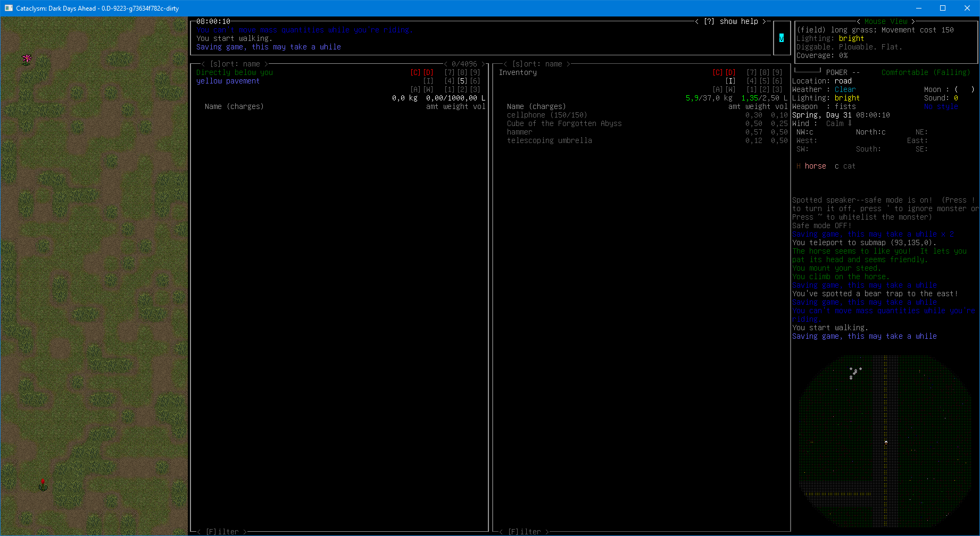
Task: Choose left pane [6] east square
Action: click(475, 81)
